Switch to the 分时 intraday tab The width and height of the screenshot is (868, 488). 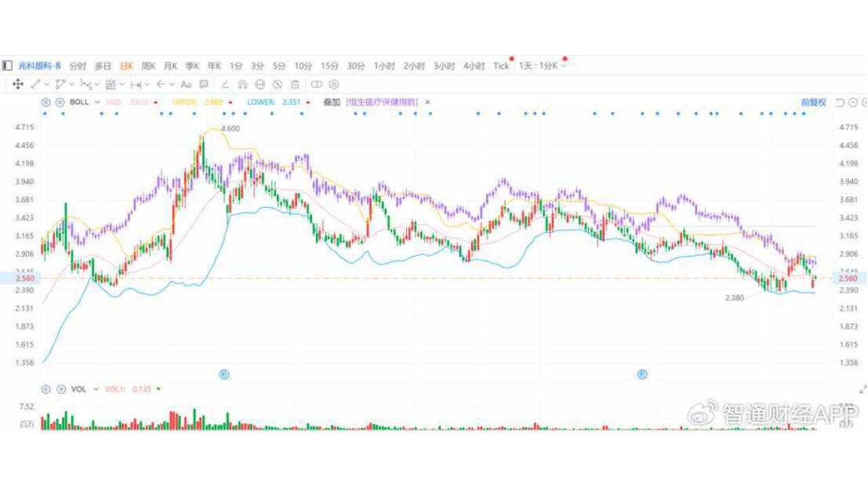(78, 66)
